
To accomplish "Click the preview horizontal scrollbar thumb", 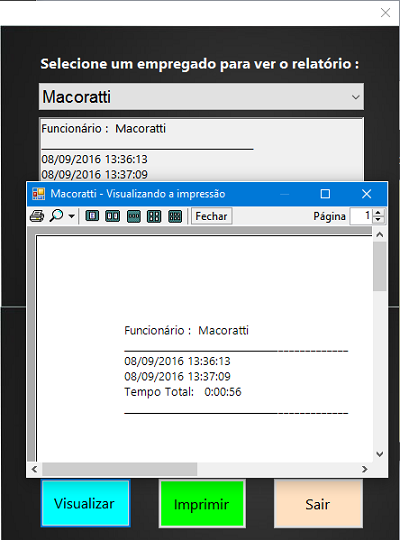I will point(120,469).
